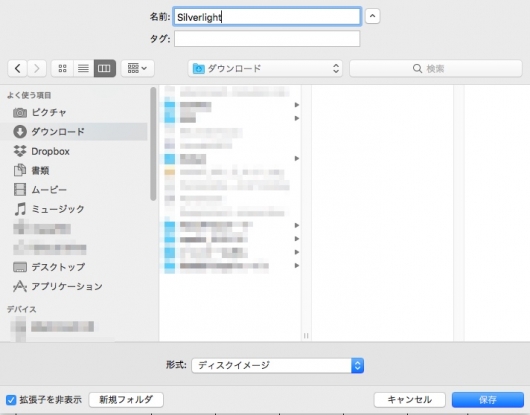Collapse the dialog with chevron button
This screenshot has height=415, width=530.
pos(372,16)
